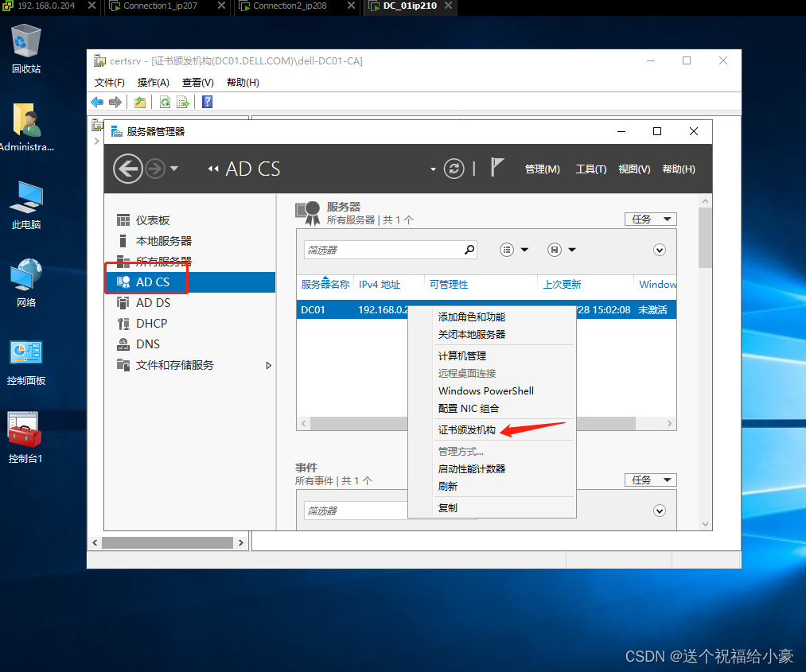Viewport: 806px width, 672px height.
Task: Click the forward arrow in certsrv toolbar
Action: click(x=115, y=103)
